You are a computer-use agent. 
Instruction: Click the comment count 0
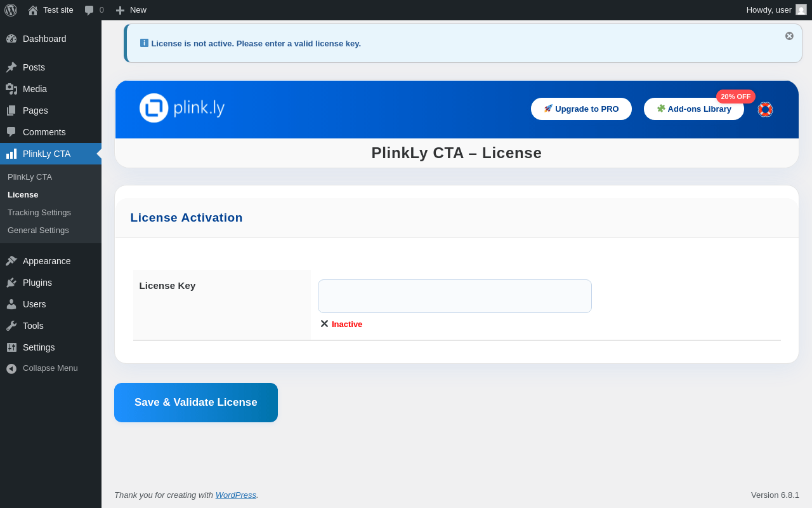(x=101, y=10)
